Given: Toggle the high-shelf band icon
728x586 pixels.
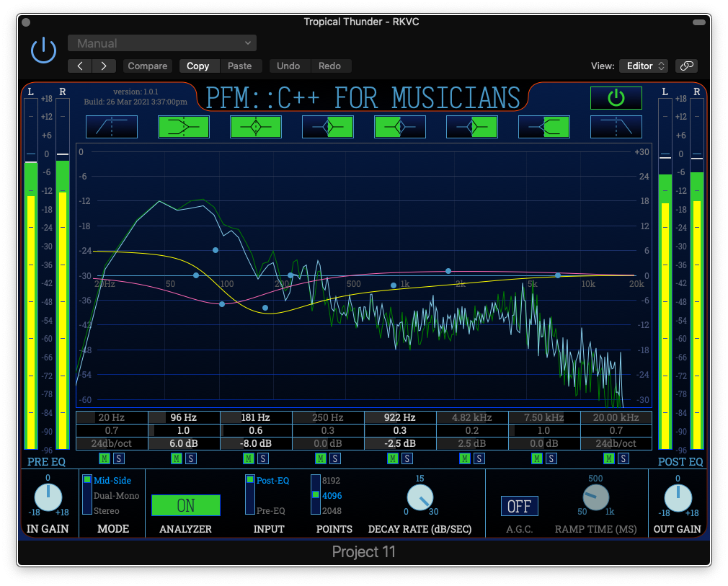Looking at the screenshot, I should coord(543,127).
